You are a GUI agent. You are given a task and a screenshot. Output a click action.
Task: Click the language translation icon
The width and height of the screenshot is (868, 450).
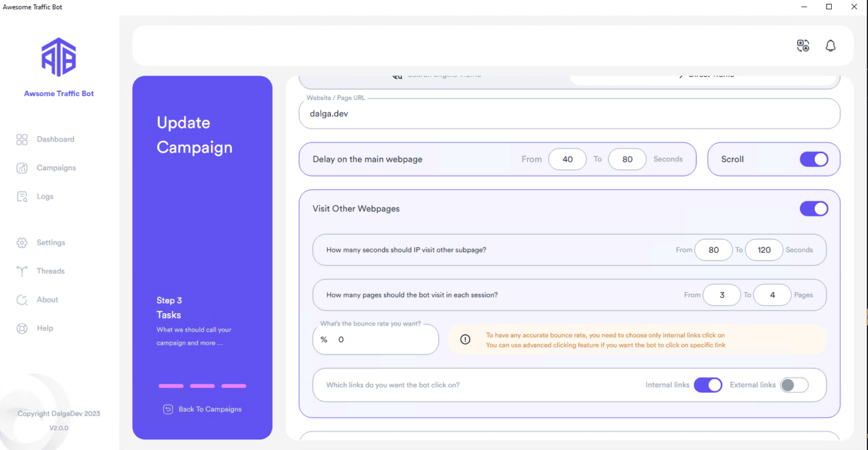[x=802, y=45]
